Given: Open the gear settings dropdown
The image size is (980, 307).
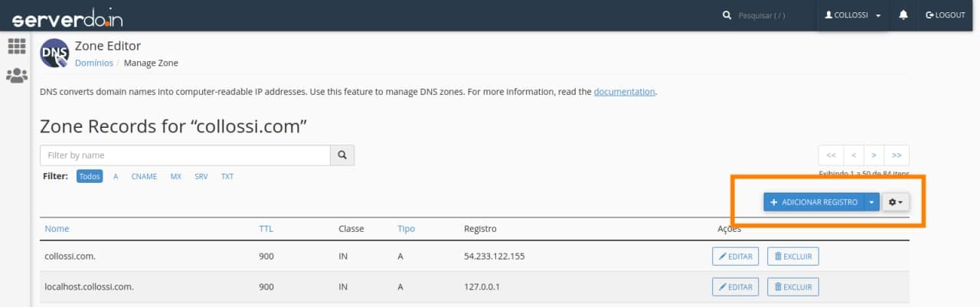Looking at the screenshot, I should point(896,202).
